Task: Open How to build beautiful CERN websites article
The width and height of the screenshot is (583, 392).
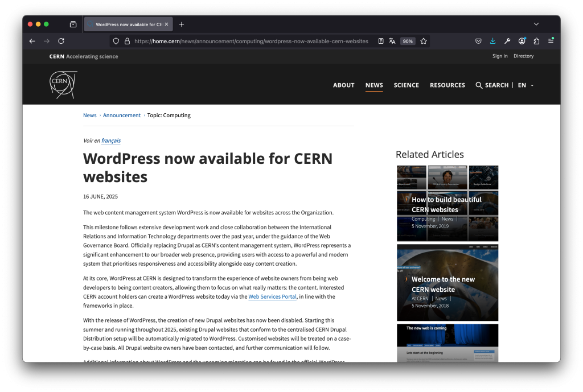Action: coord(447,204)
